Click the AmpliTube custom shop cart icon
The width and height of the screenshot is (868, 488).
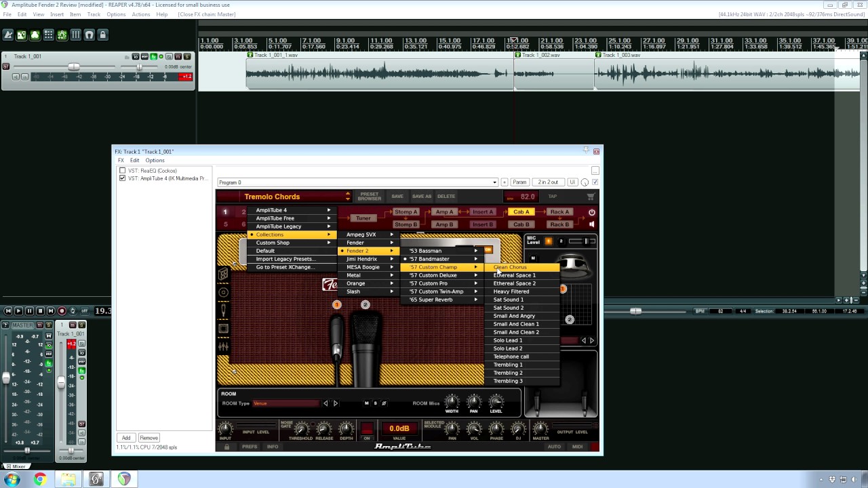pos(591,197)
